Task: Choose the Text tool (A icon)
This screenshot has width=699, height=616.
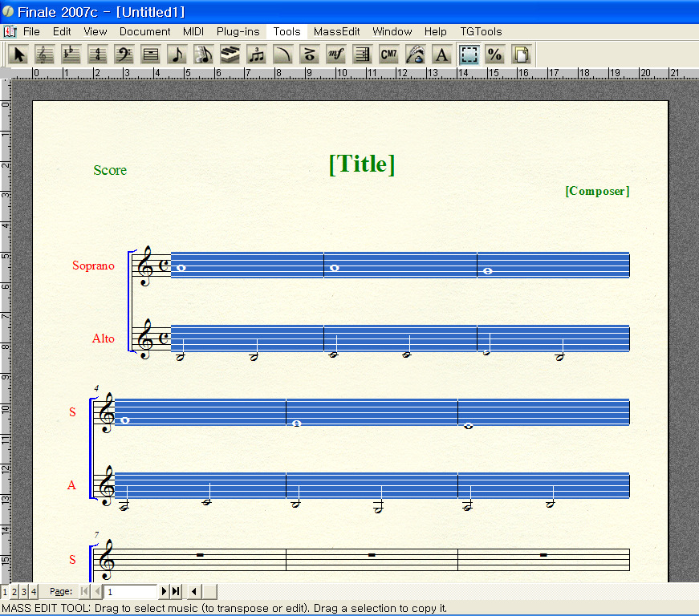Action: click(441, 55)
